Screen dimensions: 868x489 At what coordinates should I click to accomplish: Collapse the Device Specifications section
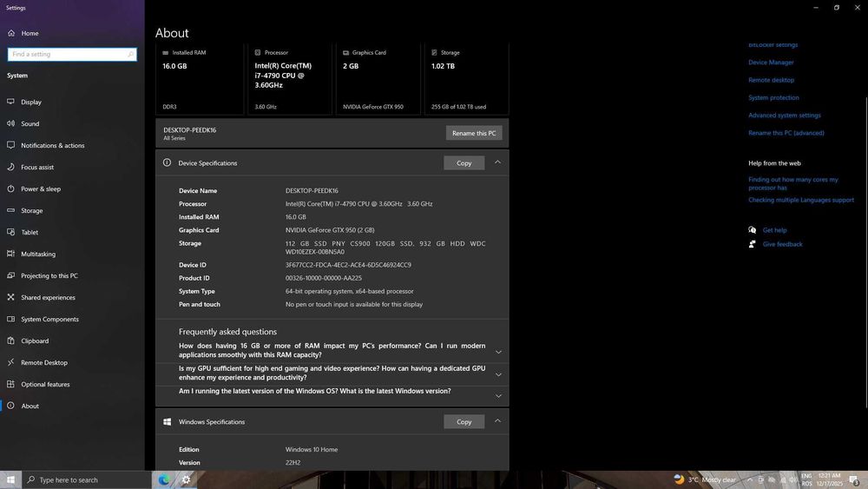(497, 162)
